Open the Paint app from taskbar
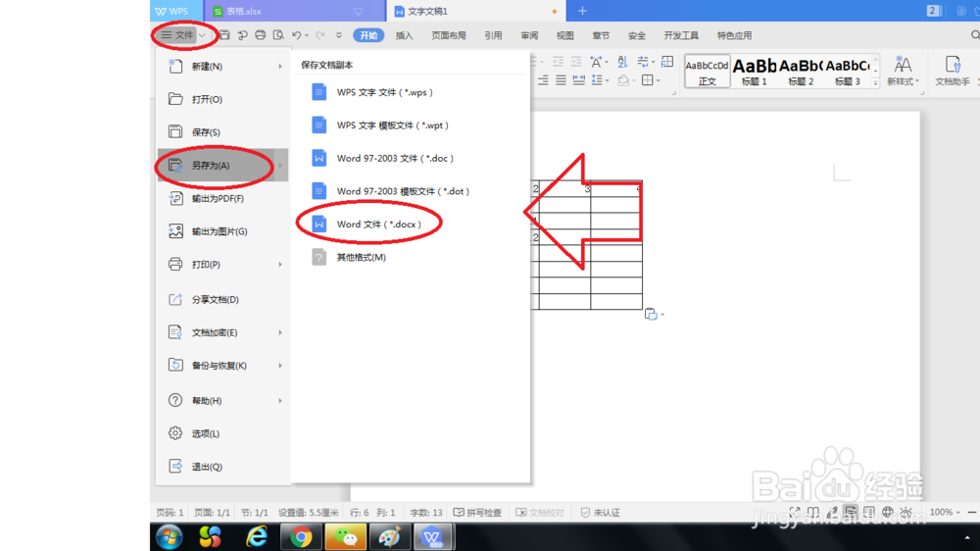 pos(389,536)
